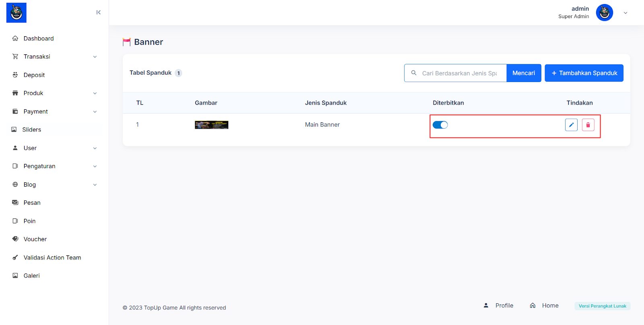Open the admin account dropdown arrow
The width and height of the screenshot is (644, 325).
[625, 13]
